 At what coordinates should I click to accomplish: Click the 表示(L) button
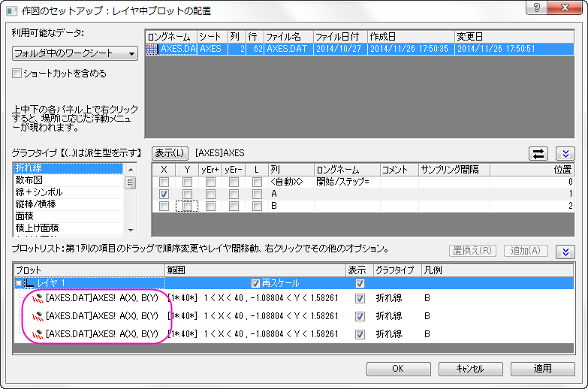tap(170, 153)
